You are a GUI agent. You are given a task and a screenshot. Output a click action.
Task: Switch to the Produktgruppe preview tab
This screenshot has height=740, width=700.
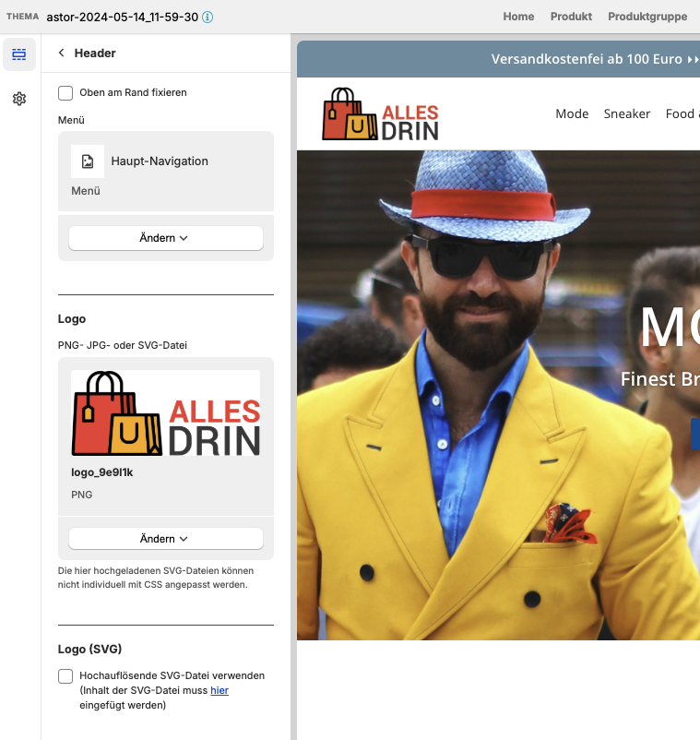(647, 17)
